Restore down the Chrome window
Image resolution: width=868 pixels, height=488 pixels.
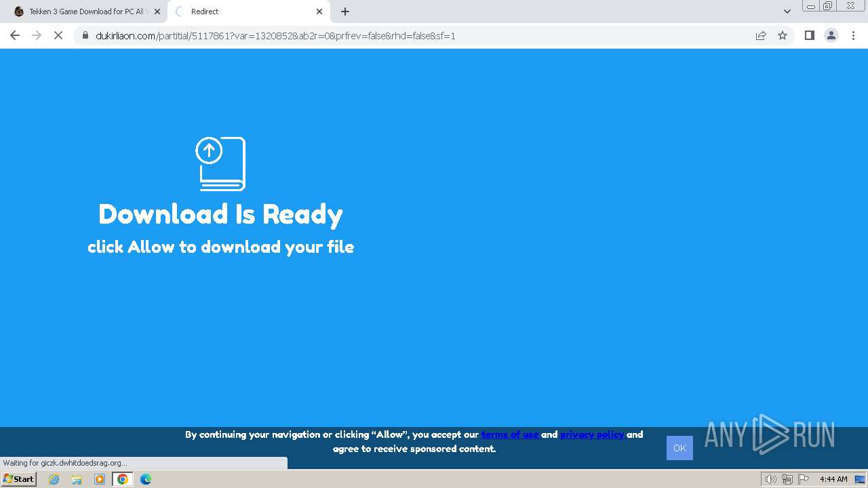828,6
